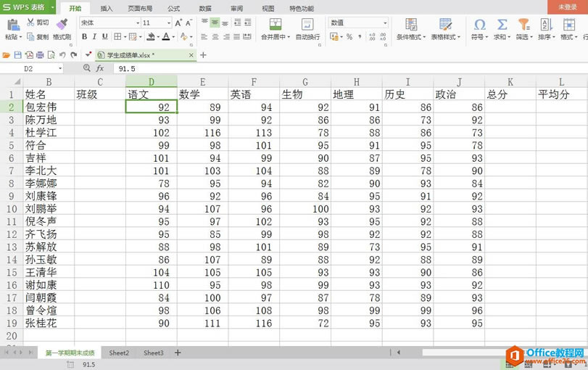Click the Paste (粘贴) clipboard icon

tap(13, 25)
